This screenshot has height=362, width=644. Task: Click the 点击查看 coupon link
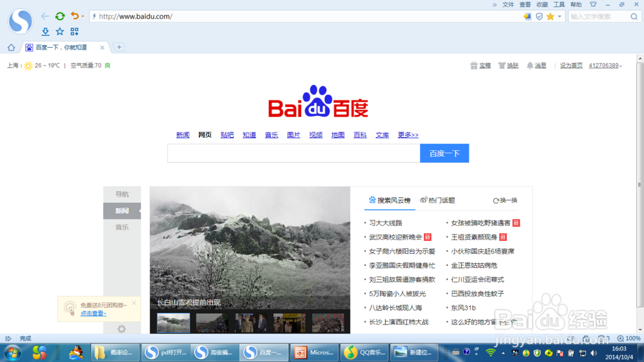(x=93, y=314)
